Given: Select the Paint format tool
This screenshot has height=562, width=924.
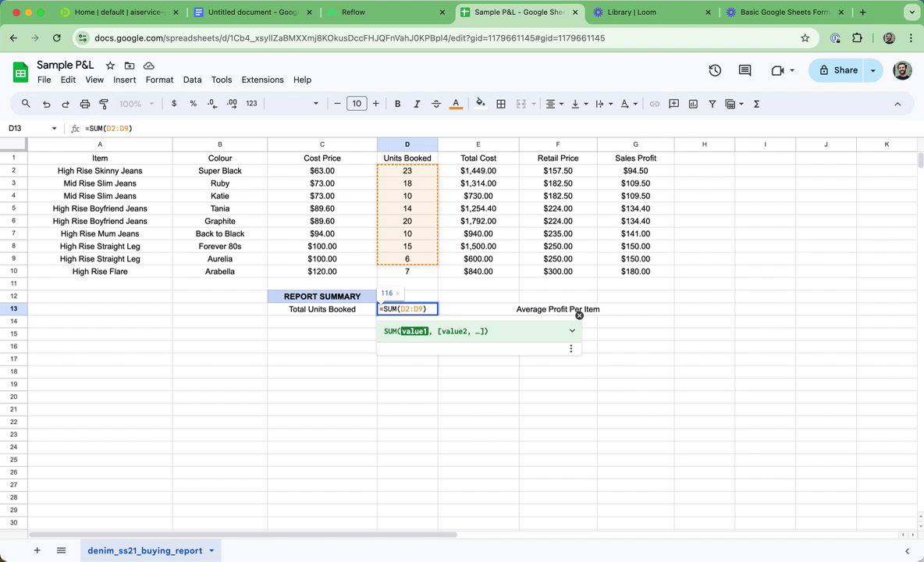Looking at the screenshot, I should point(103,103).
